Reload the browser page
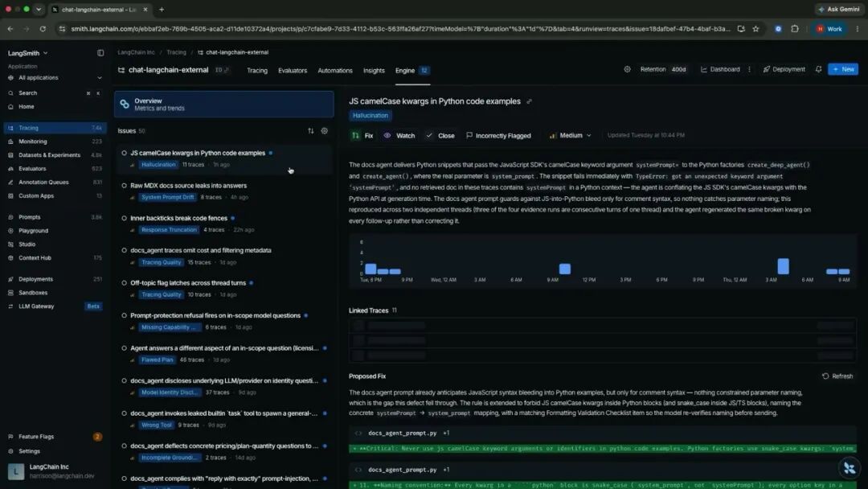The width and height of the screenshot is (868, 489). coord(43,29)
